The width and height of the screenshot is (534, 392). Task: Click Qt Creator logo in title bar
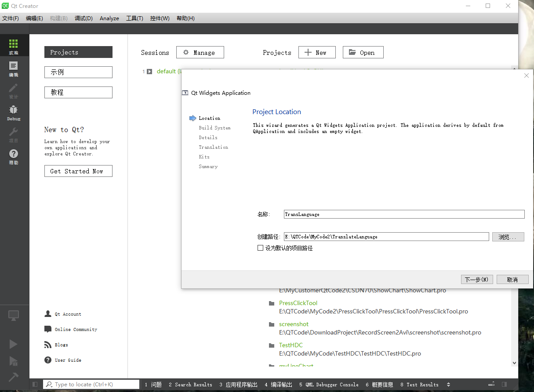[5, 6]
